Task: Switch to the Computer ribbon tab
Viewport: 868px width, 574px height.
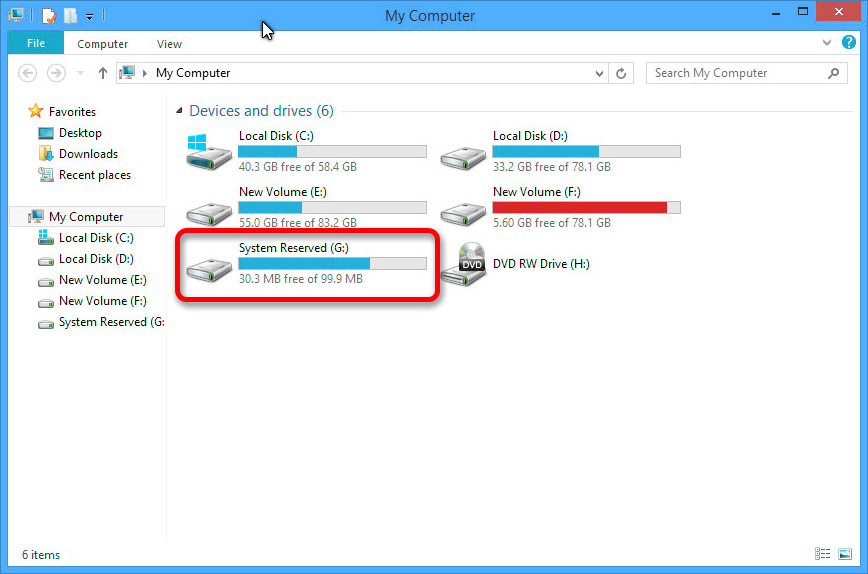Action: (102, 44)
